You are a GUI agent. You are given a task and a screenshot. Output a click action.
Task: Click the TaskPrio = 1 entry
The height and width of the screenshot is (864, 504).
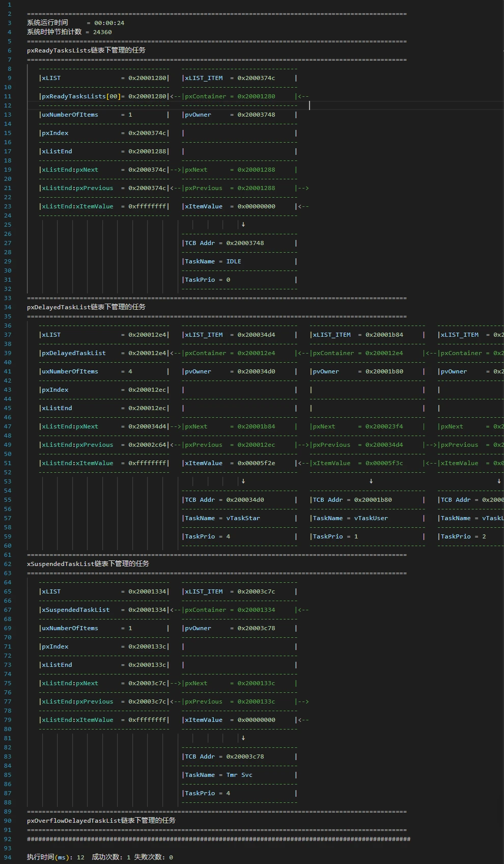[335, 536]
